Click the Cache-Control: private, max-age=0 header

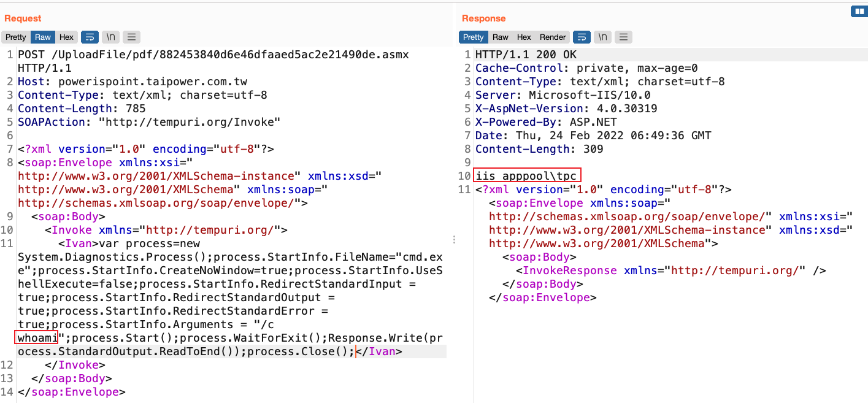(x=586, y=68)
